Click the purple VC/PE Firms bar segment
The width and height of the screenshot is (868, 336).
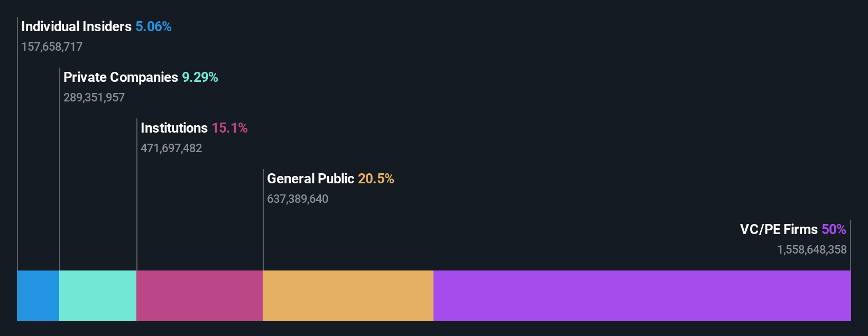tap(642, 296)
